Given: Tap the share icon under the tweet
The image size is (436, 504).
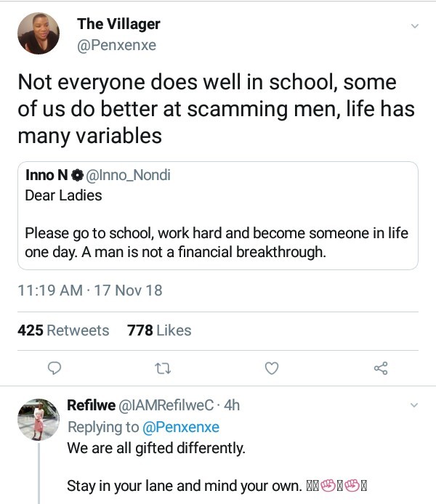Looking at the screenshot, I should click(x=381, y=369).
